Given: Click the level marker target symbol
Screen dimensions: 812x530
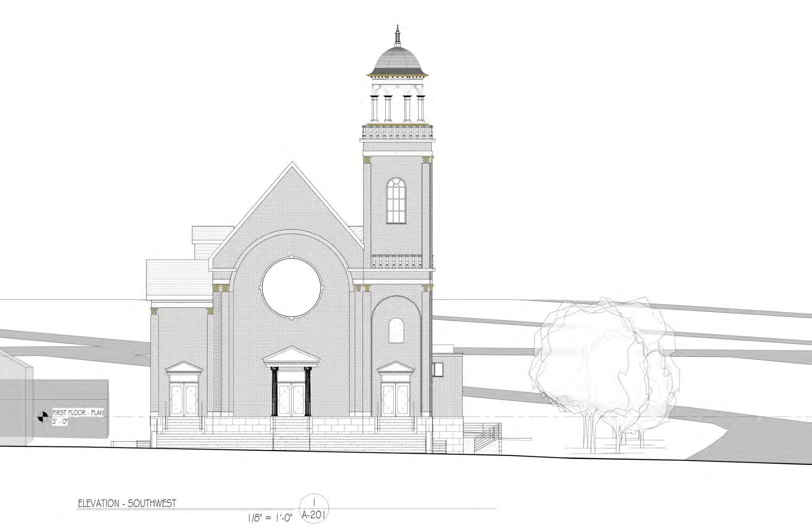Looking at the screenshot, I should (42, 417).
